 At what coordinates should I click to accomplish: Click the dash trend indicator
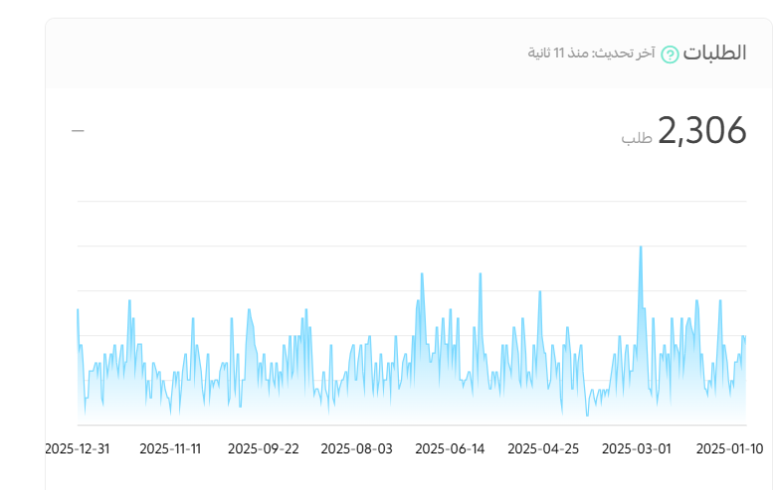pyautogui.click(x=78, y=131)
